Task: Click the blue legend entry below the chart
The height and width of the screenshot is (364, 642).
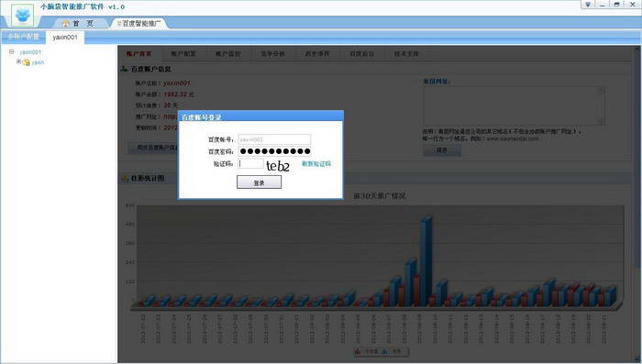Action: 393,351
